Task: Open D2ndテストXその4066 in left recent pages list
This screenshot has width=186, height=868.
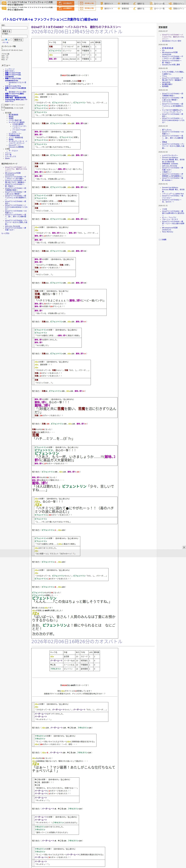Action: (15, 178)
